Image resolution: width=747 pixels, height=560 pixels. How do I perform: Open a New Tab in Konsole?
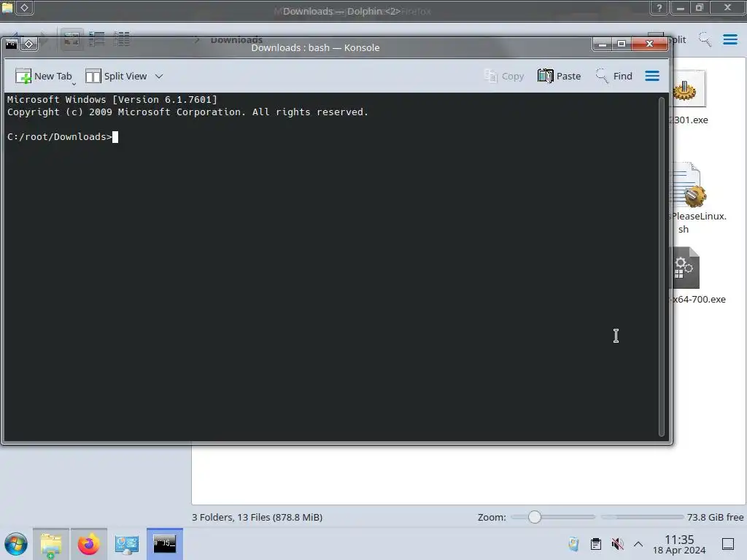(x=43, y=76)
